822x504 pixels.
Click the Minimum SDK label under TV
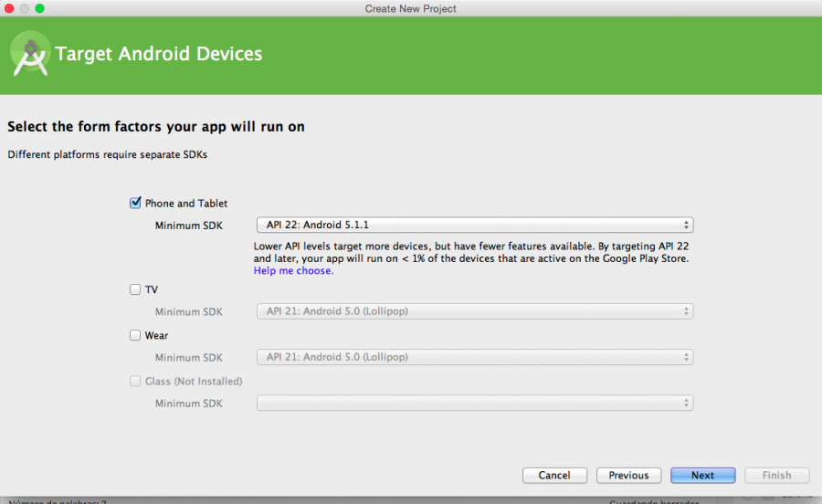[189, 311]
